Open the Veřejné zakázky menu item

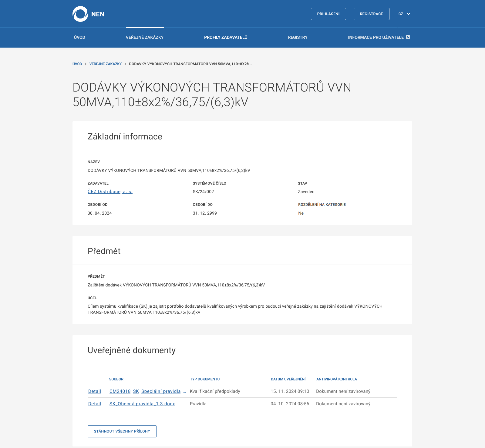145,37
